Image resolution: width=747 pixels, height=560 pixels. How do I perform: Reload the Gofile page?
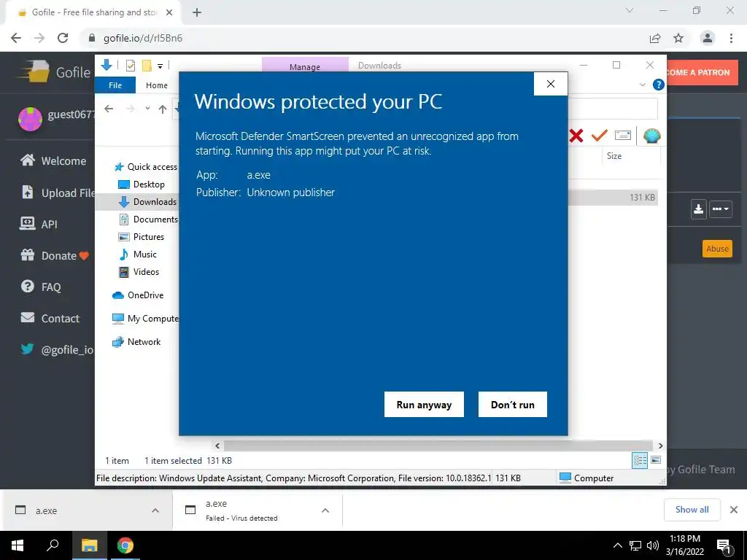[63, 38]
